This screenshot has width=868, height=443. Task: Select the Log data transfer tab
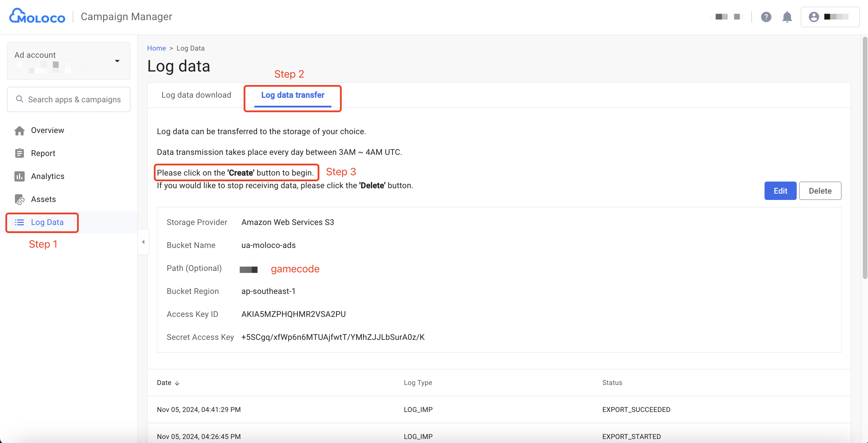(293, 95)
